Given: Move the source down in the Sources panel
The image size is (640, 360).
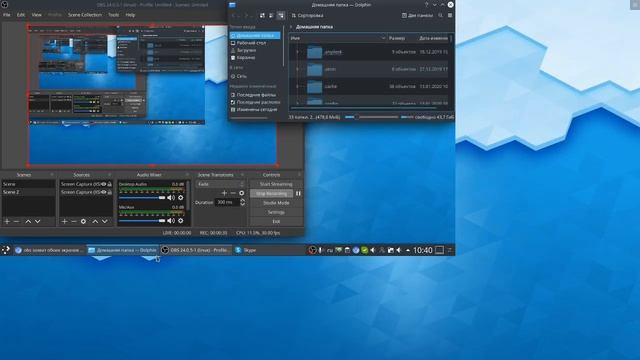Looking at the screenshot, I should [104, 221].
